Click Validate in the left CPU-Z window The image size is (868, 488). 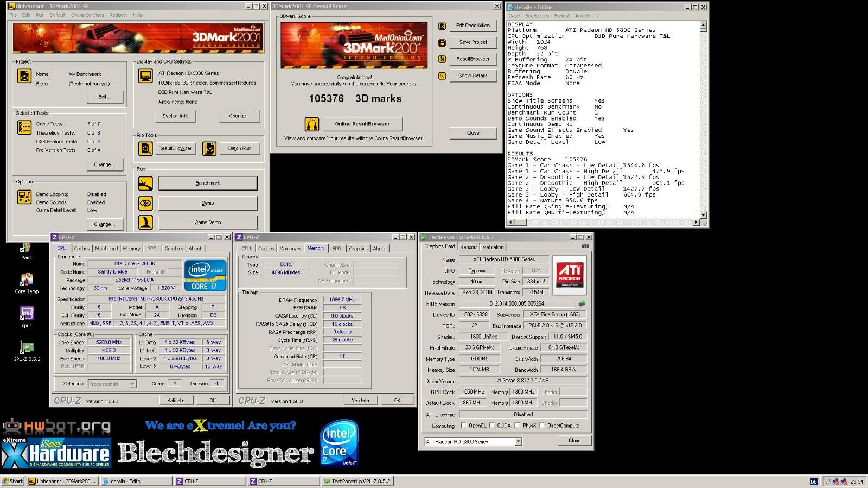[176, 401]
